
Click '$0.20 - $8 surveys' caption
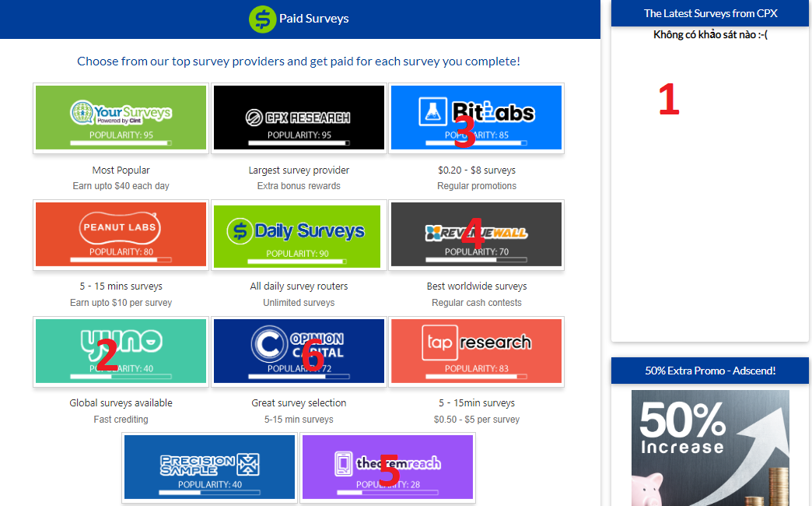coord(477,170)
